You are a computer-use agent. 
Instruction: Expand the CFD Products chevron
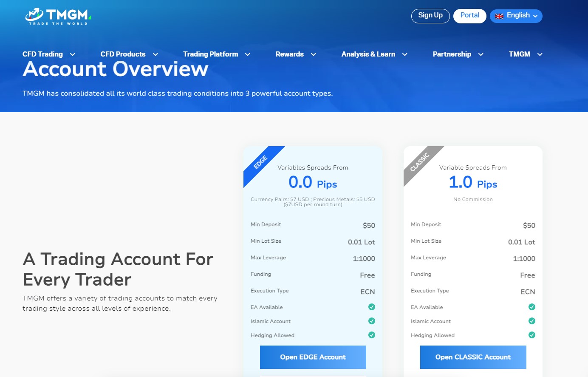coord(155,54)
